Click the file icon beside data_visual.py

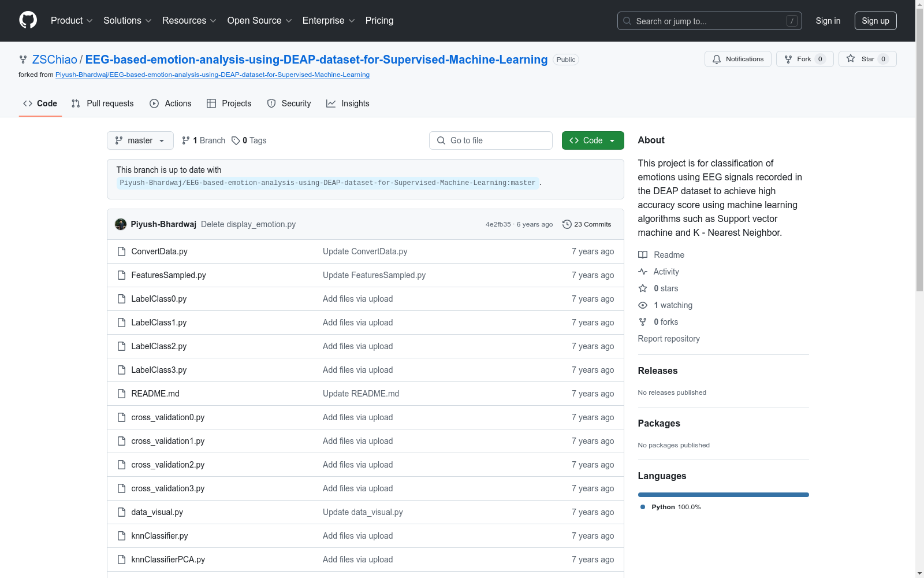click(121, 512)
